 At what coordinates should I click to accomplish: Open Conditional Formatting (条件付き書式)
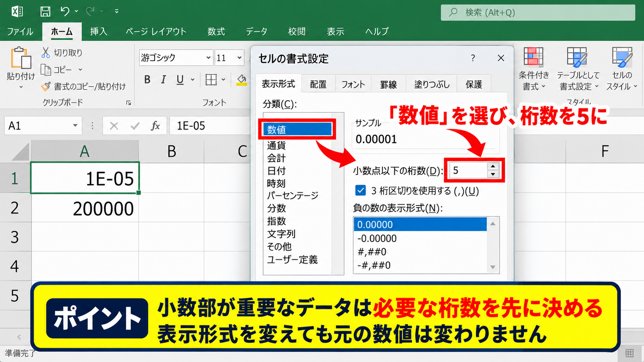(x=533, y=69)
